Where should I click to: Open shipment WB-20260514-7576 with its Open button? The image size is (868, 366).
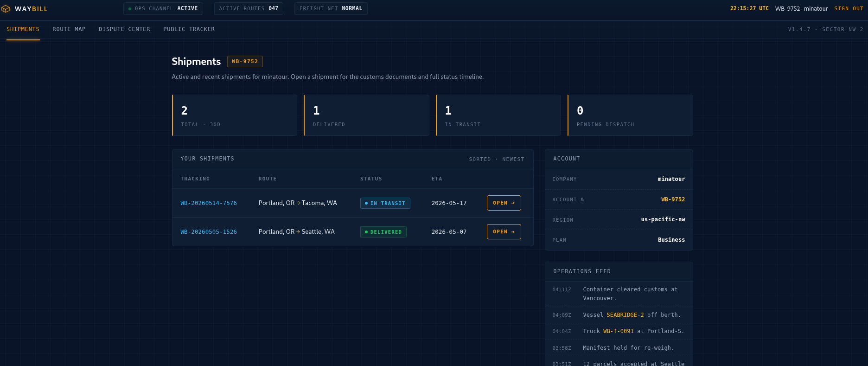[504, 203]
